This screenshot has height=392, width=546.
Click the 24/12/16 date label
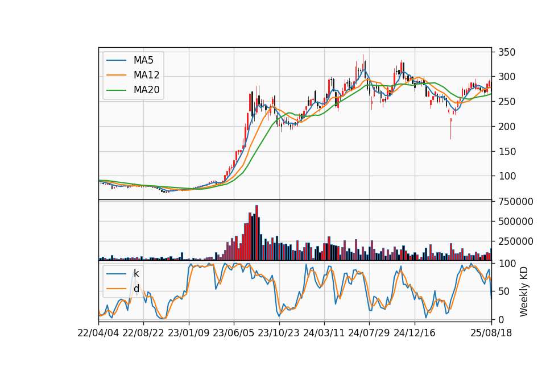pyautogui.click(x=415, y=333)
